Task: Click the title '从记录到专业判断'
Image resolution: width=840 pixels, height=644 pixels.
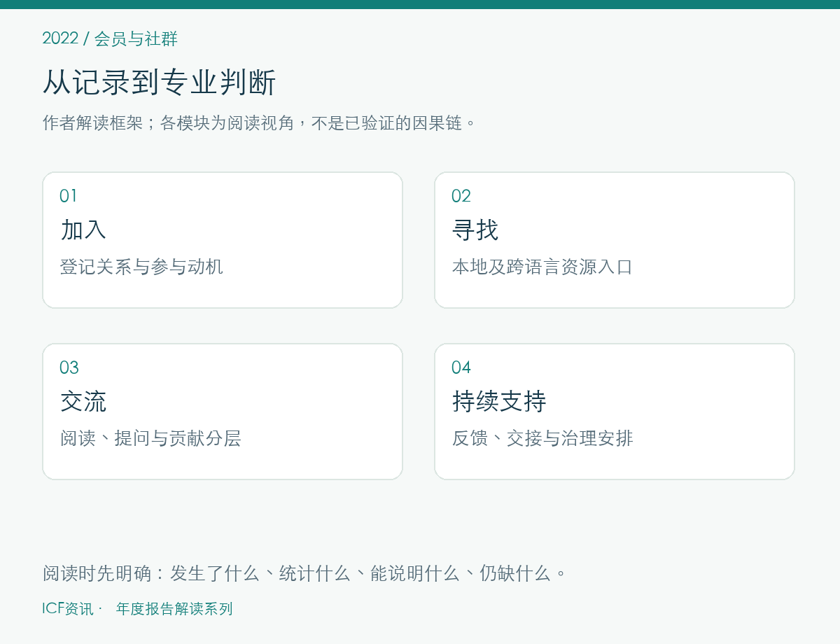Action: 160,83
